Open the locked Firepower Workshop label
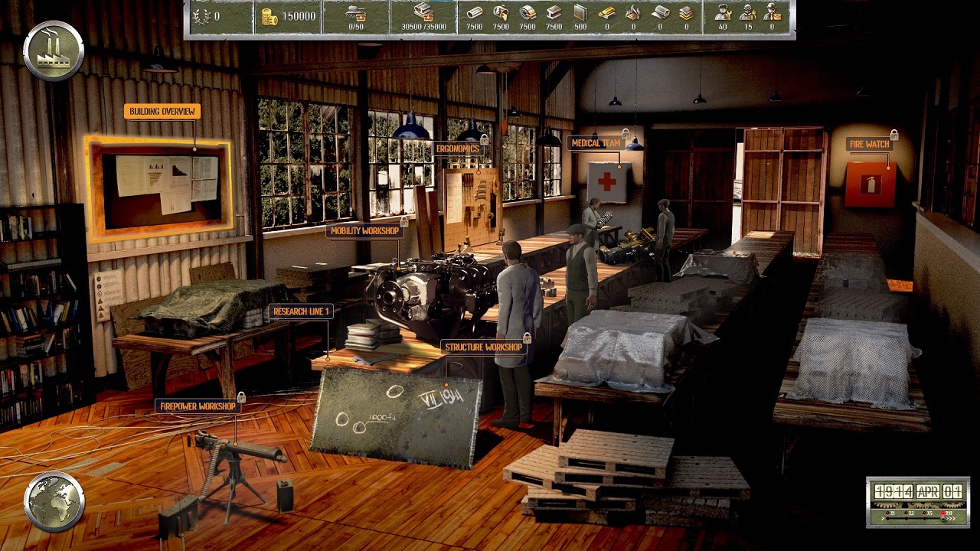The height and width of the screenshot is (551, 980). click(198, 406)
